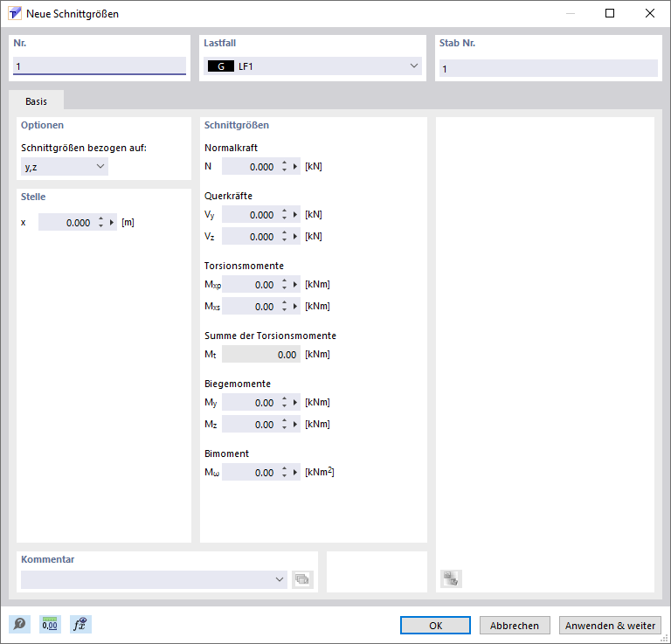Open the arrow menu next to bimoment Mω
This screenshot has height=644, width=671.
pos(295,473)
